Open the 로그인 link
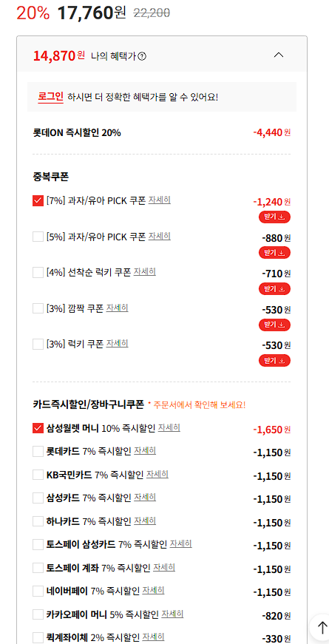The width and height of the screenshot is (329, 644). coord(50,97)
